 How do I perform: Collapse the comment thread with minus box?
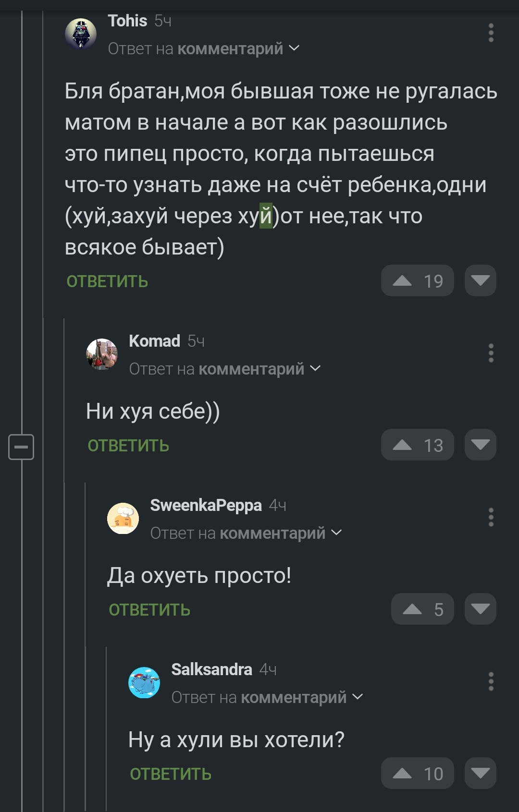(21, 447)
